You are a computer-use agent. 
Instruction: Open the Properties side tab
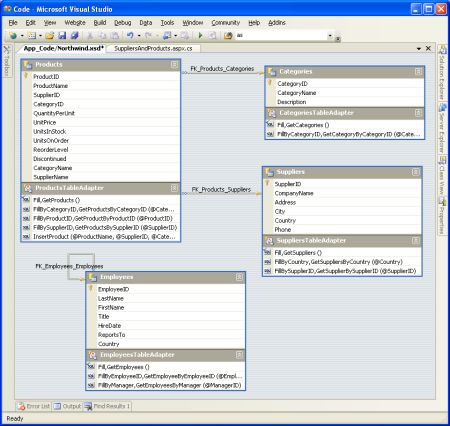[442, 216]
